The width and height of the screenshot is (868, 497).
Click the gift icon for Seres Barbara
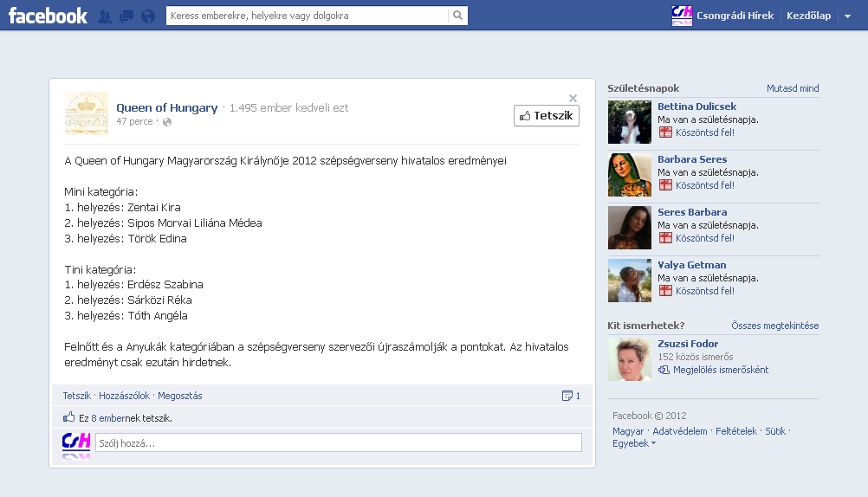(665, 238)
